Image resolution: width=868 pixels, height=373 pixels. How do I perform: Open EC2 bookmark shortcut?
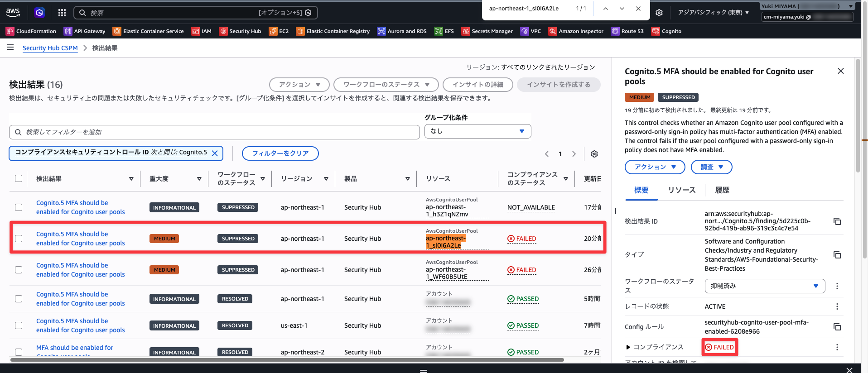click(x=279, y=31)
